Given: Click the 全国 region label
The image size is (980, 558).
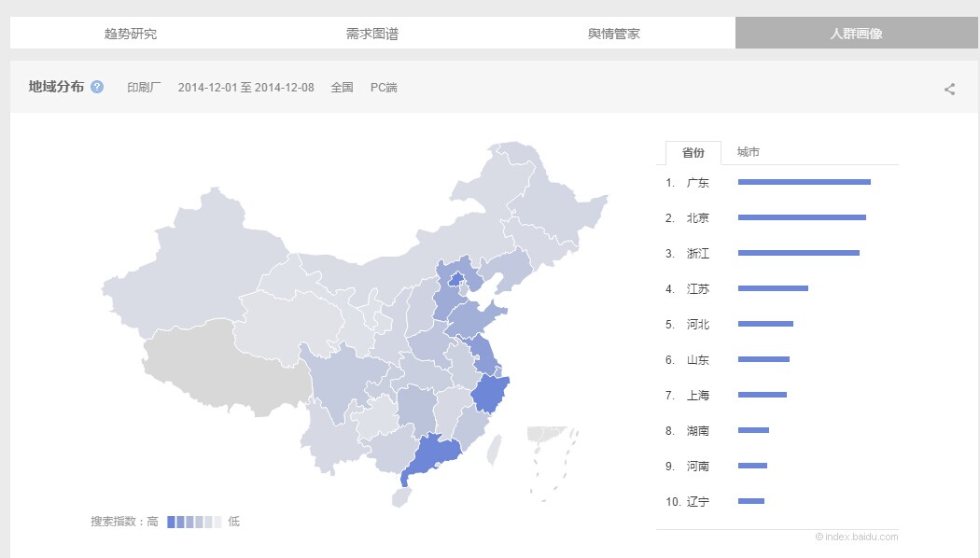Looking at the screenshot, I should click(342, 88).
